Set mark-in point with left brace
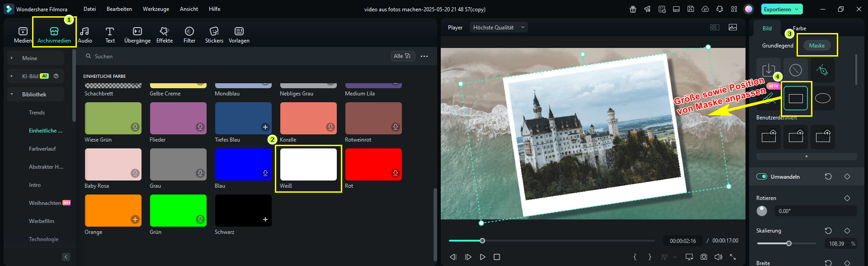The image size is (868, 266). (x=635, y=257)
